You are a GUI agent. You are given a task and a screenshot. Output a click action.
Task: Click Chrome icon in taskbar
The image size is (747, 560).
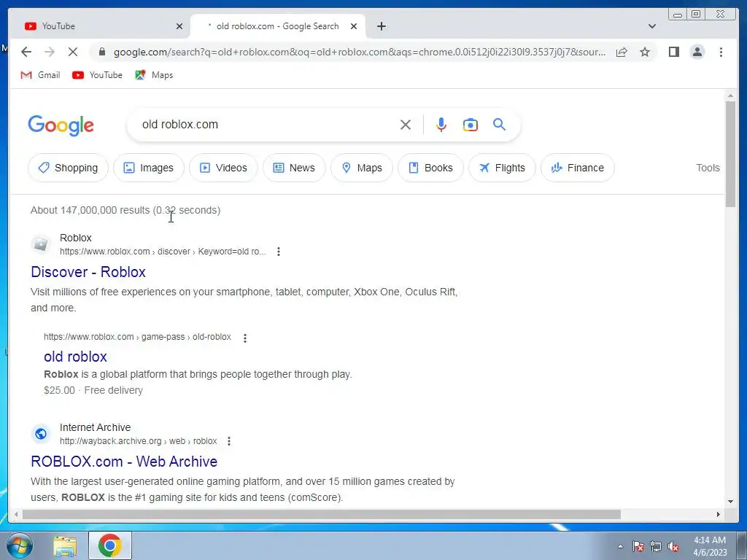110,545
